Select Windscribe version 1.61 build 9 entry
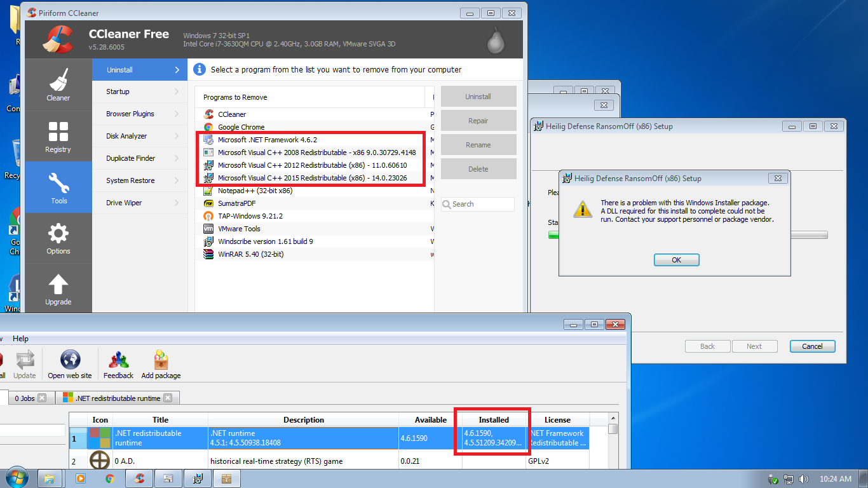Image resolution: width=868 pixels, height=488 pixels. 266,241
